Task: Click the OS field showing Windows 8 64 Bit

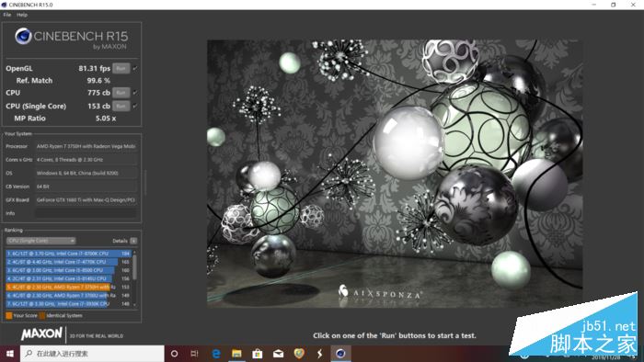Action: point(86,173)
